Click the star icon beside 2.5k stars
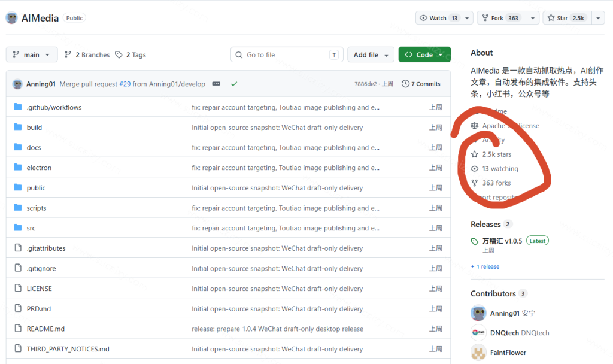613x364 pixels. click(x=475, y=154)
